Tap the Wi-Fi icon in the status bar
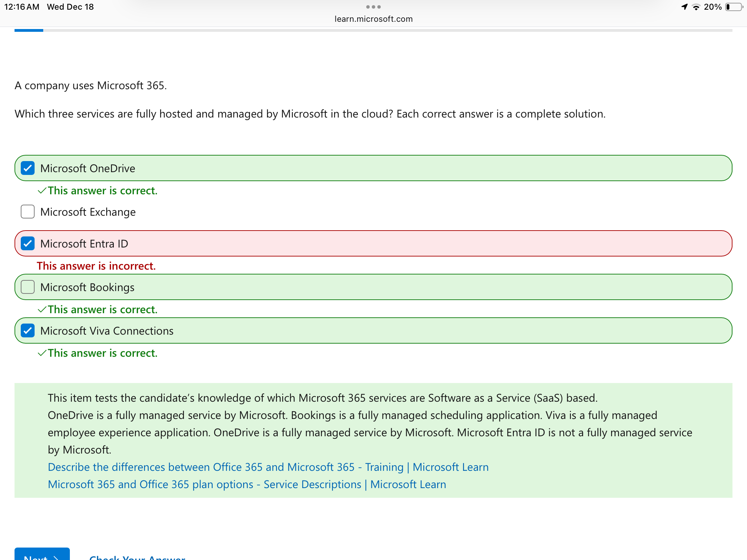747x560 pixels. tap(696, 7)
